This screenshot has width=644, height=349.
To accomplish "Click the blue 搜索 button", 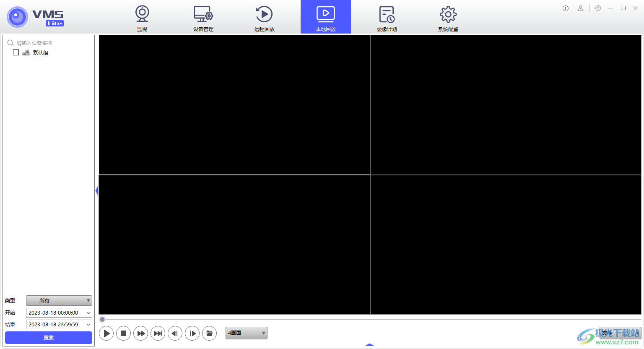I will (49, 338).
